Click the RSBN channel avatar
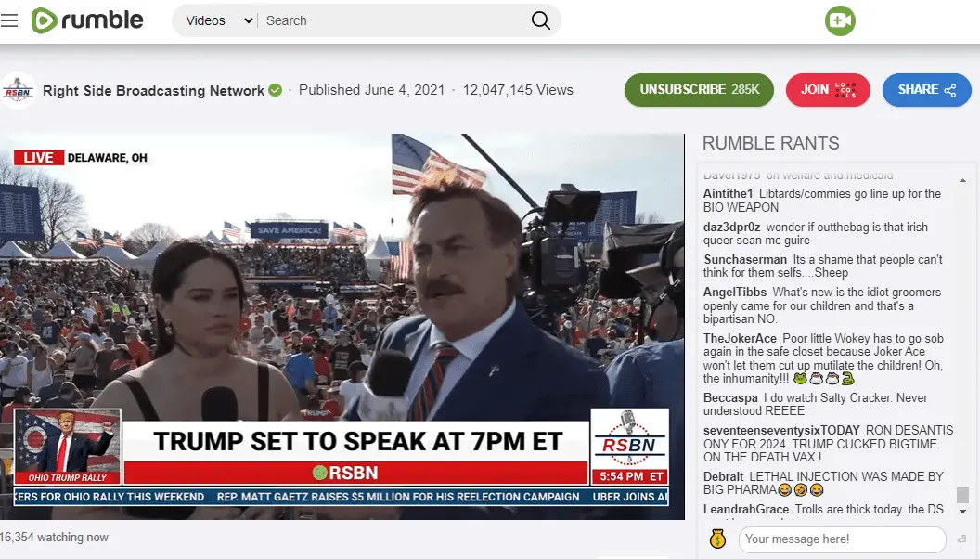 pyautogui.click(x=18, y=90)
